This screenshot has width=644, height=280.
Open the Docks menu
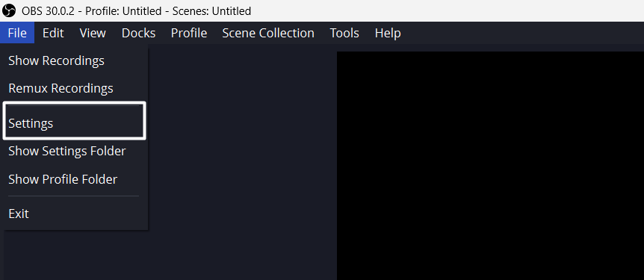138,33
